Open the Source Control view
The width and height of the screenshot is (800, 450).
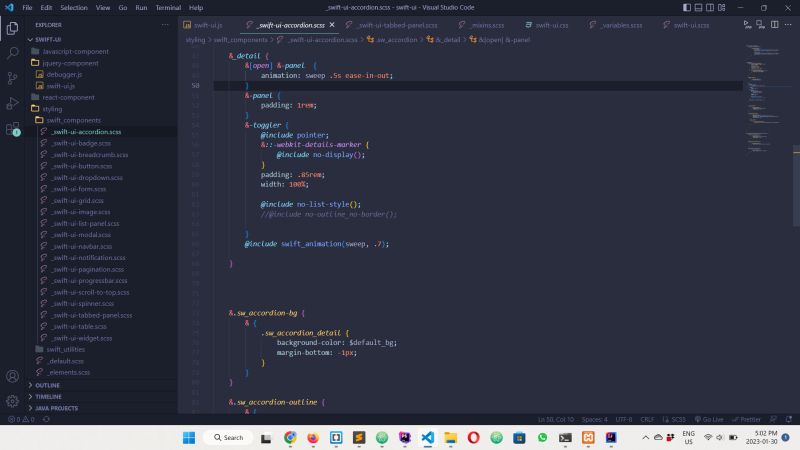(12, 78)
